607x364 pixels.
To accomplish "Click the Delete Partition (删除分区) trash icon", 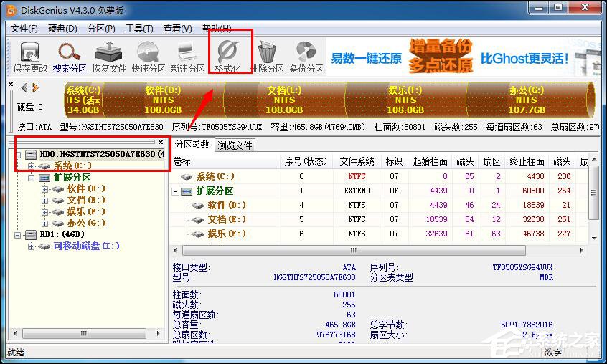I will (268, 57).
